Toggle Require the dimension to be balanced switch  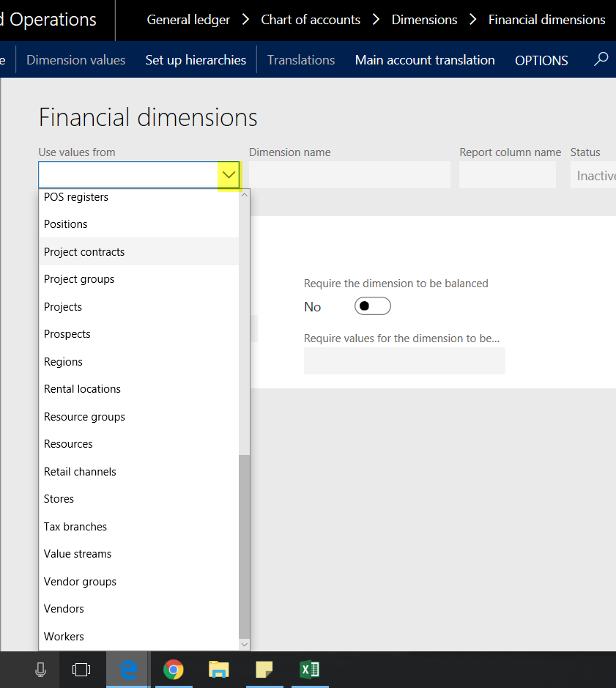[x=372, y=306]
